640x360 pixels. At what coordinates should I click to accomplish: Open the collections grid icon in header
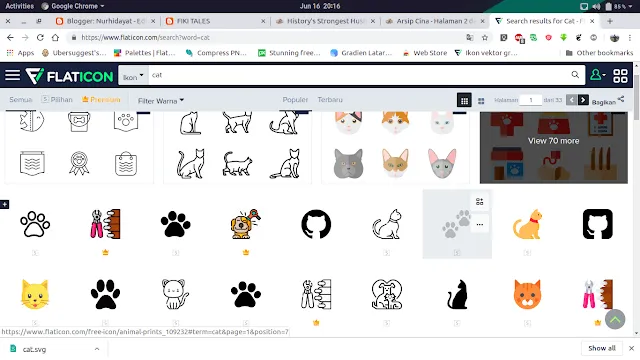(620, 76)
